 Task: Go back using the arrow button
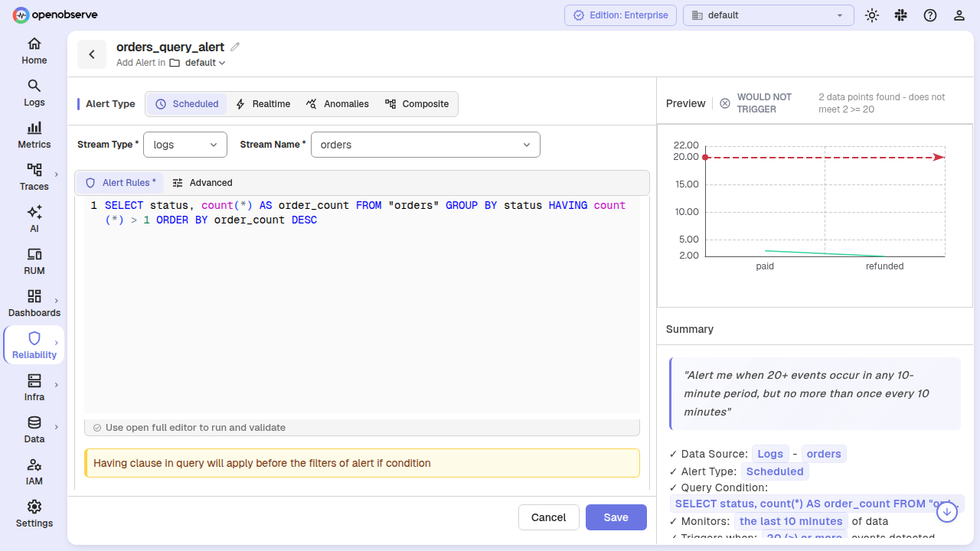(x=92, y=54)
